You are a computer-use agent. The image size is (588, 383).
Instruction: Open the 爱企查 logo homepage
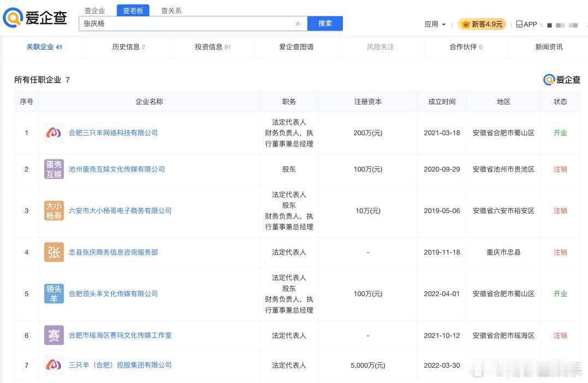[35, 17]
